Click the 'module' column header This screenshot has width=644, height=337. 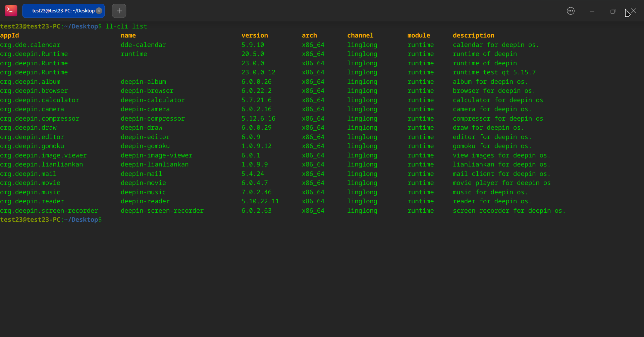coord(419,36)
